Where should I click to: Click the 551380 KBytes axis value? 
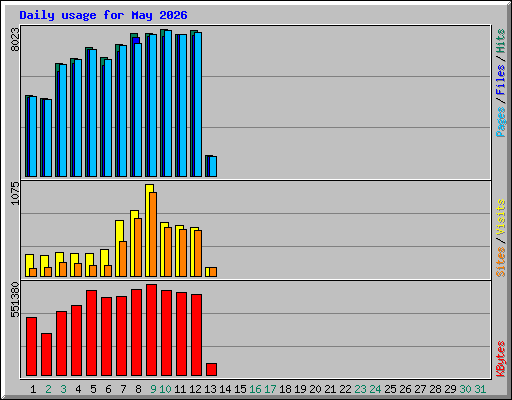point(15,300)
